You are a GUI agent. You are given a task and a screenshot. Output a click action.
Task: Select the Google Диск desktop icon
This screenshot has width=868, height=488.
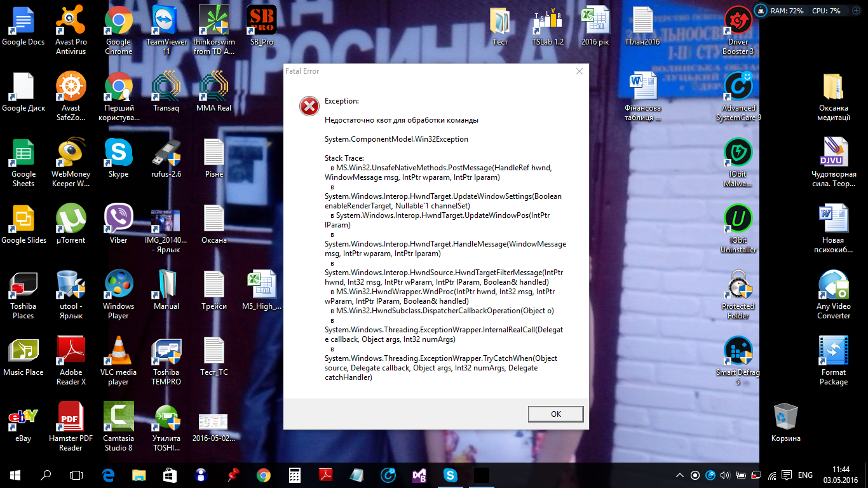coord(24,93)
